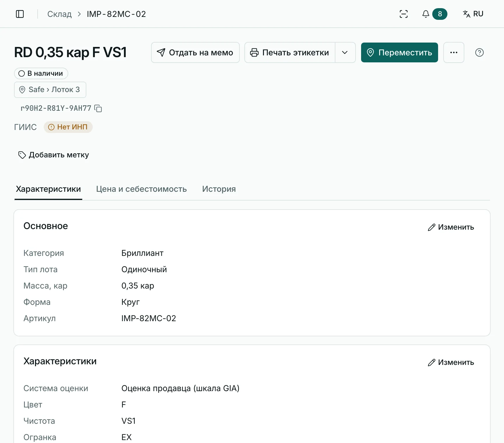The height and width of the screenshot is (443, 504).
Task: Click the Огранка value EX
Action: coord(127,437)
